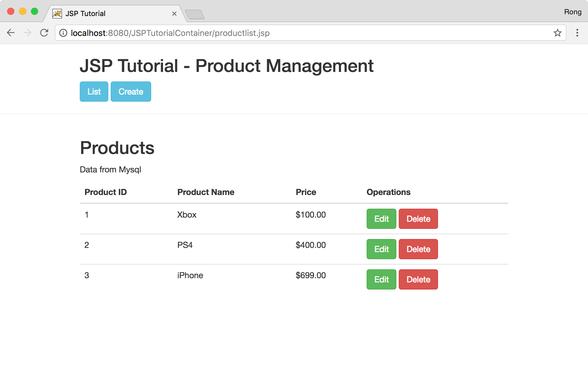Go back using the browser back arrow
The width and height of the screenshot is (588, 368).
(11, 33)
